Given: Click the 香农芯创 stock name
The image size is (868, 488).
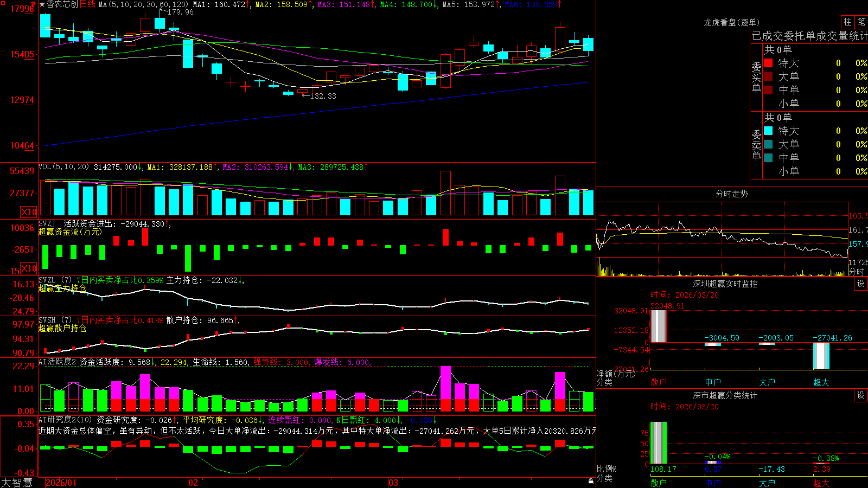Looking at the screenshot, I should pos(62,4).
